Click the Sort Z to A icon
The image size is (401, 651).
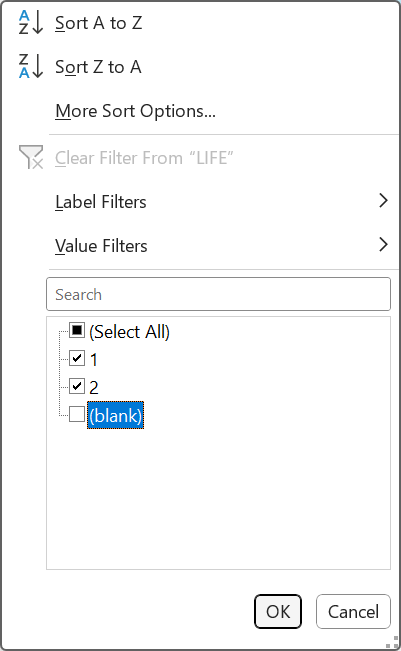click(x=31, y=66)
